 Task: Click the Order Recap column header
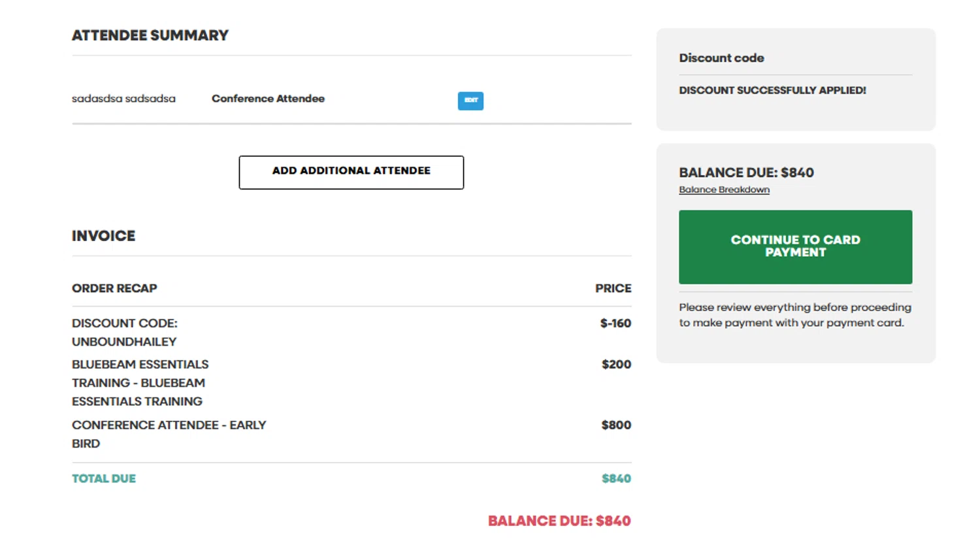point(114,288)
